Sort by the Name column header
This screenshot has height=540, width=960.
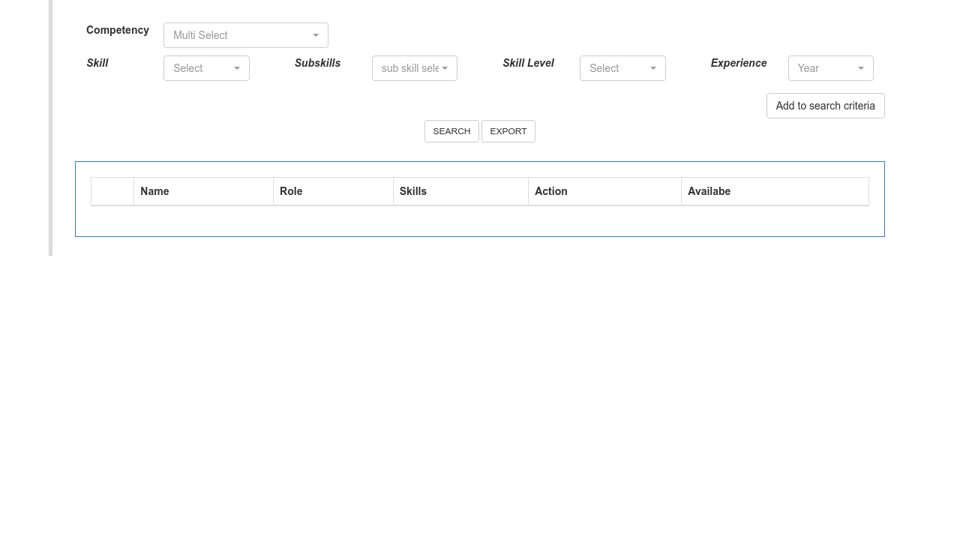tap(155, 191)
